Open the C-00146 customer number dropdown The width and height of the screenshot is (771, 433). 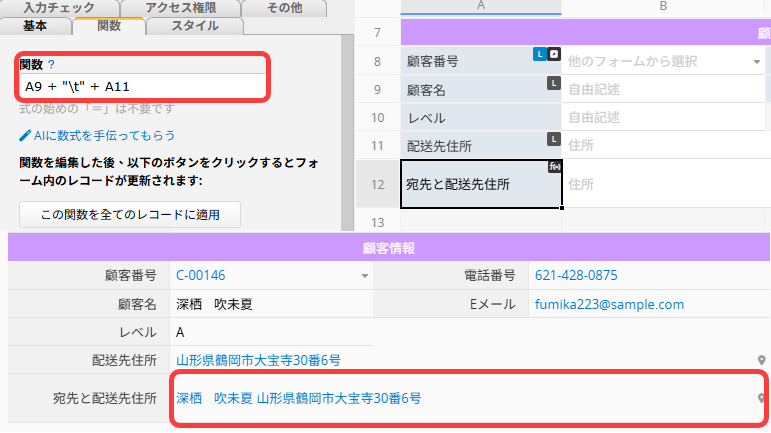tap(364, 276)
